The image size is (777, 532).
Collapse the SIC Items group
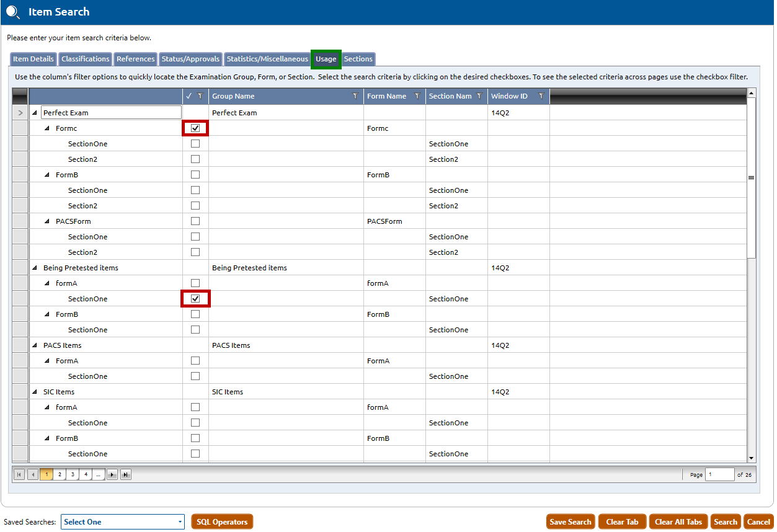coord(35,392)
